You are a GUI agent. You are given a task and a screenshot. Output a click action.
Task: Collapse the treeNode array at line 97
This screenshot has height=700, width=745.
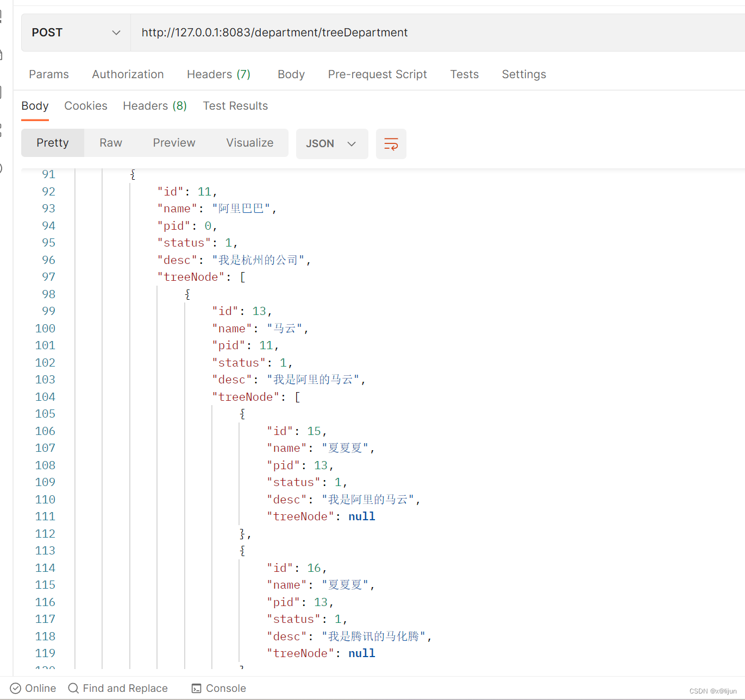242,277
